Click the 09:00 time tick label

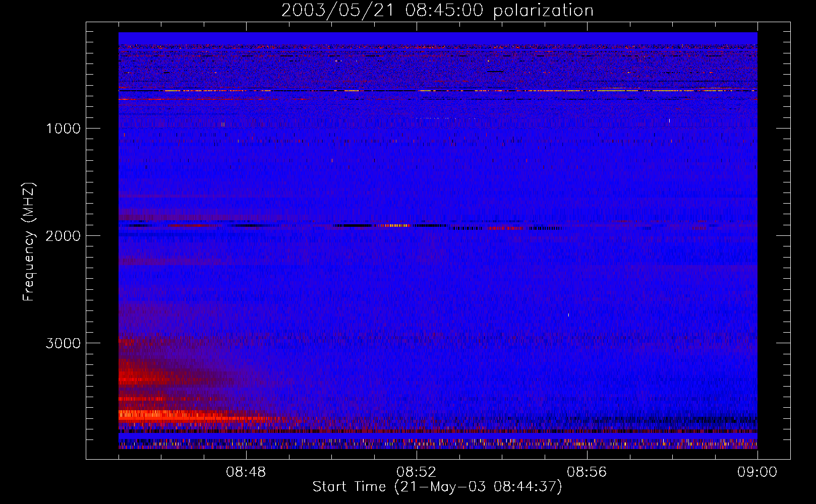(x=757, y=472)
